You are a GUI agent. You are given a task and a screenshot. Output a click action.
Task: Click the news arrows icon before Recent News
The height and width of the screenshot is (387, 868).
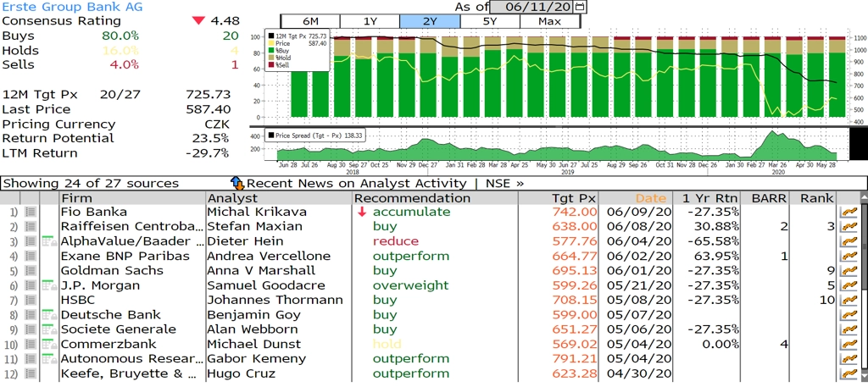(x=237, y=183)
